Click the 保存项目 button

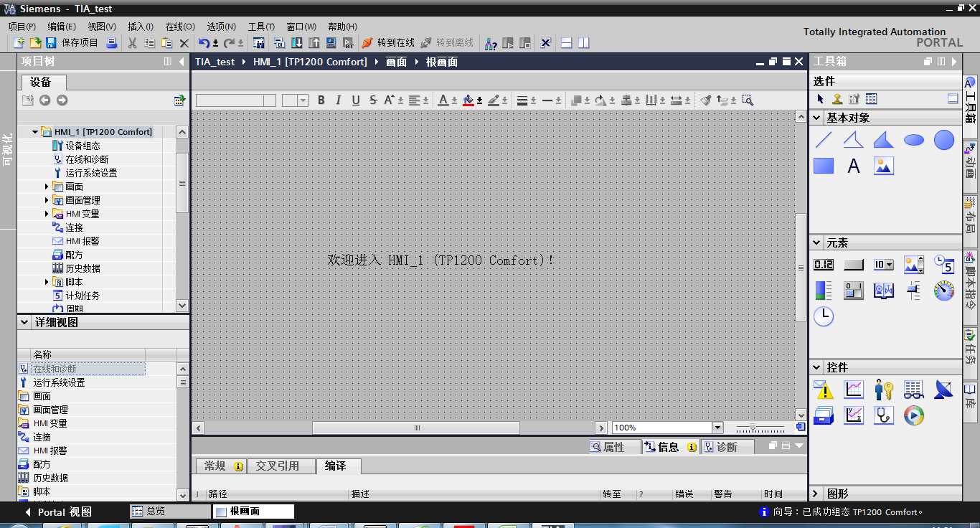pyautogui.click(x=72, y=43)
